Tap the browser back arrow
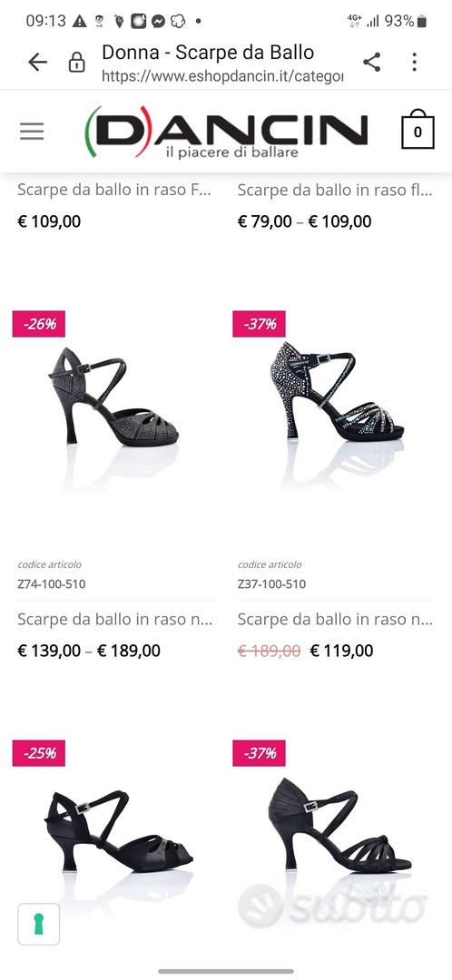Image resolution: width=452 pixels, height=980 pixels. 37,62
